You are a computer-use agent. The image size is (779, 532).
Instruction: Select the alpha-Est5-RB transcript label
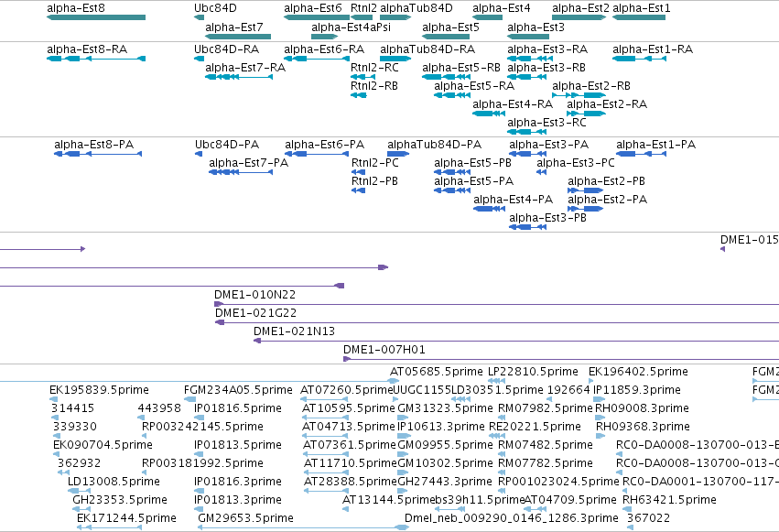coord(461,68)
